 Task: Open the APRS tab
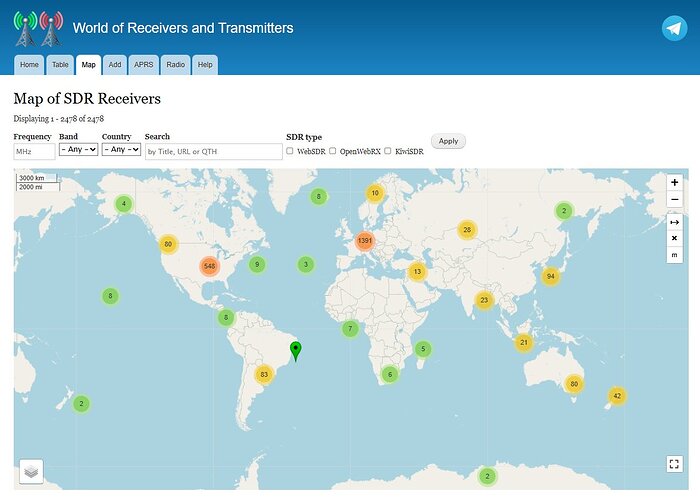pyautogui.click(x=144, y=65)
